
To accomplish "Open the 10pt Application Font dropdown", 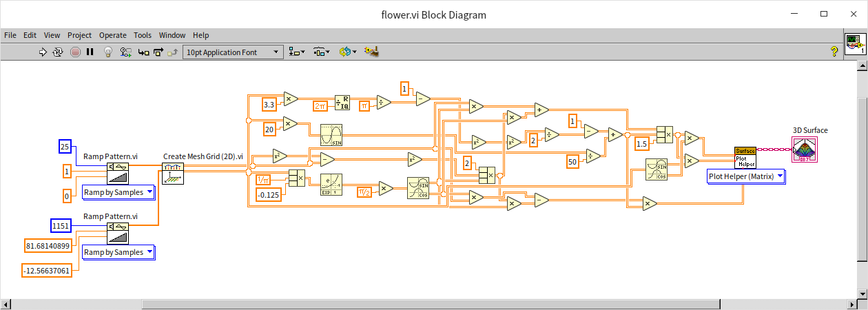I will click(233, 52).
